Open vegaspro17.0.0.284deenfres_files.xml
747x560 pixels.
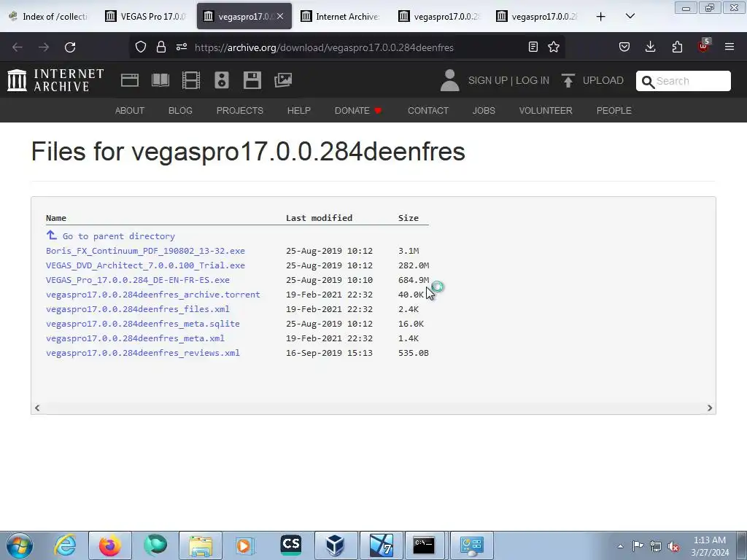tap(138, 309)
